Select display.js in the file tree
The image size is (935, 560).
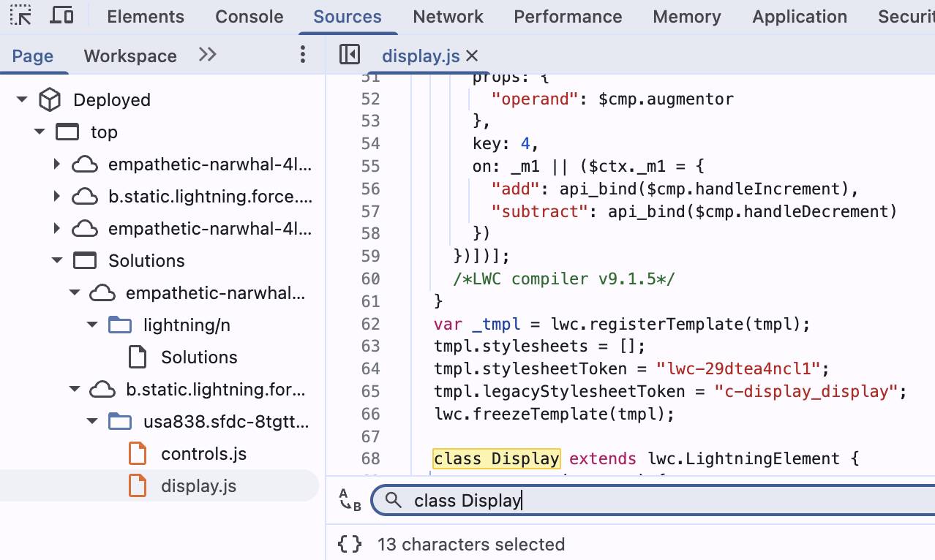[x=198, y=485]
